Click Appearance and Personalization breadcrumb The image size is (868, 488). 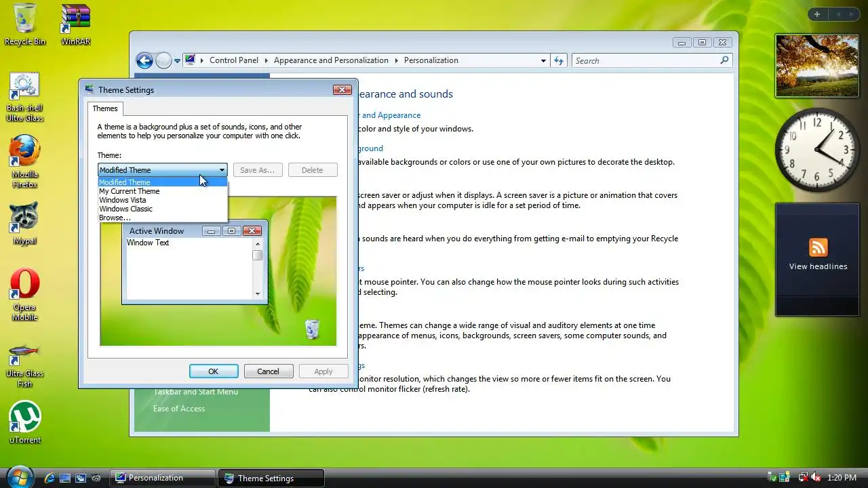click(x=331, y=60)
